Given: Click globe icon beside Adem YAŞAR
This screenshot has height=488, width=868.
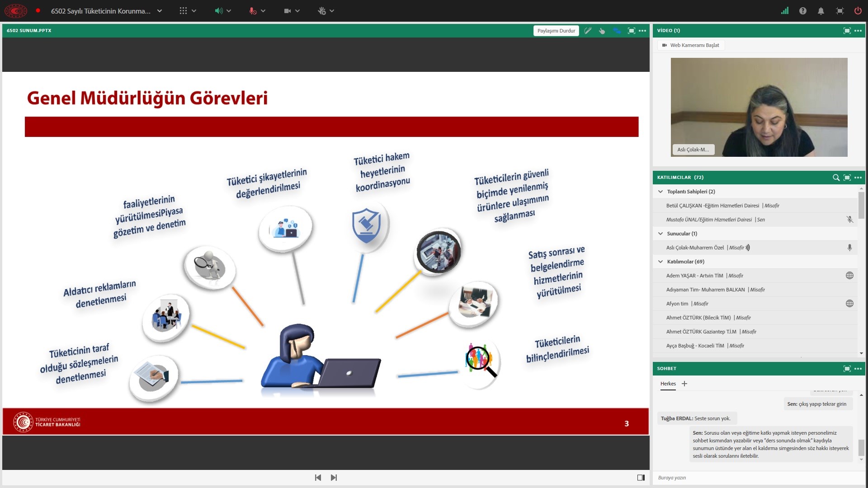Looking at the screenshot, I should click(x=850, y=276).
